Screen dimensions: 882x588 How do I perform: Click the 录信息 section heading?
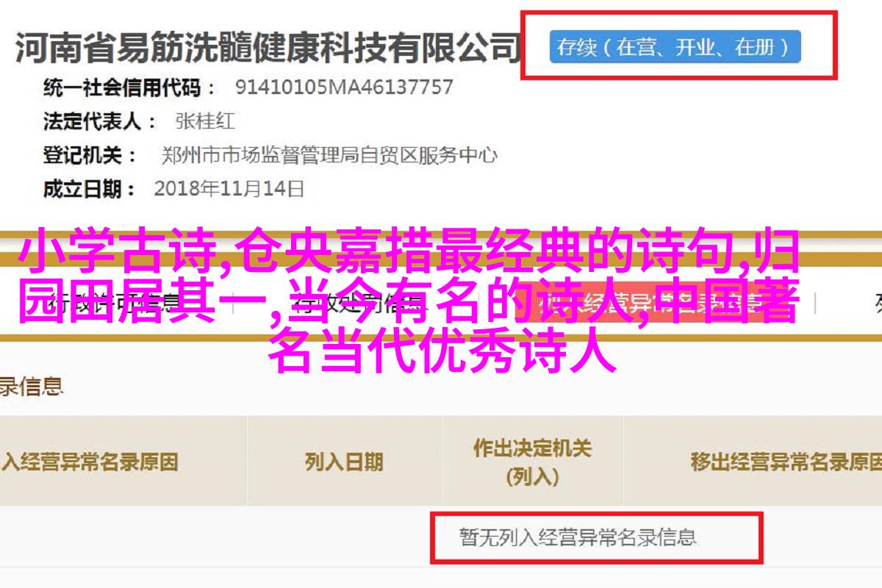click(32, 385)
